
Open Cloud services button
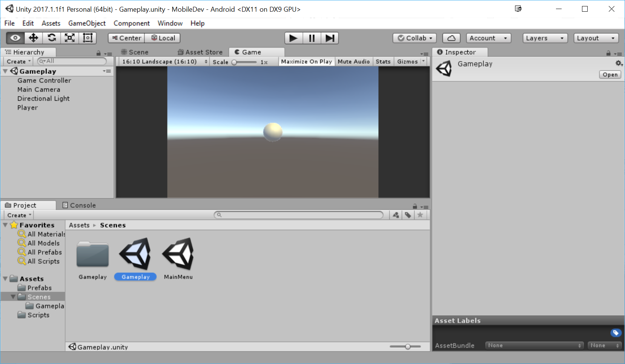[x=451, y=38]
